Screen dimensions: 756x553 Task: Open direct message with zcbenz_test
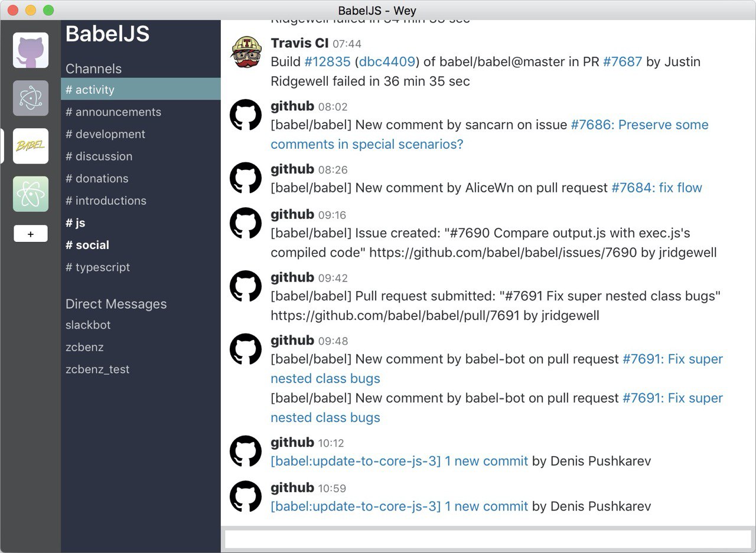(x=141, y=369)
